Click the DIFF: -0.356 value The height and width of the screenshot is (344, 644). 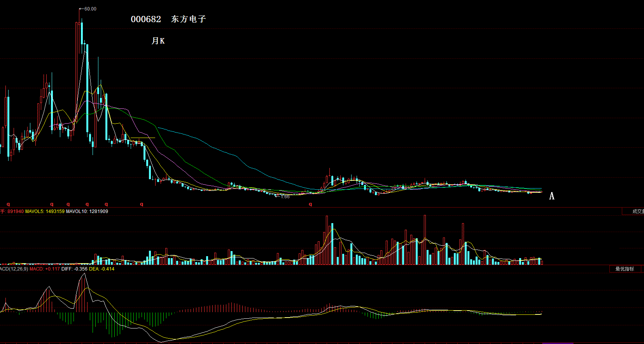click(75, 269)
